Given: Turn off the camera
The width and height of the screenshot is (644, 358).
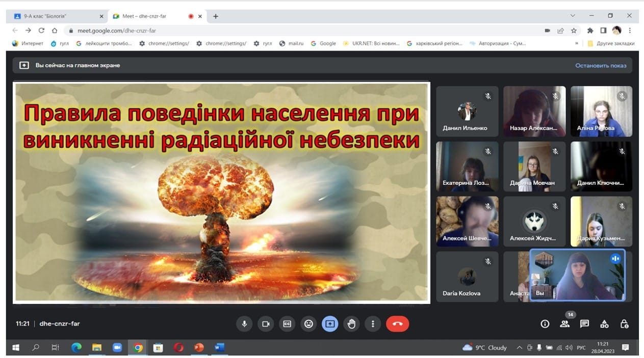Looking at the screenshot, I should click(266, 324).
